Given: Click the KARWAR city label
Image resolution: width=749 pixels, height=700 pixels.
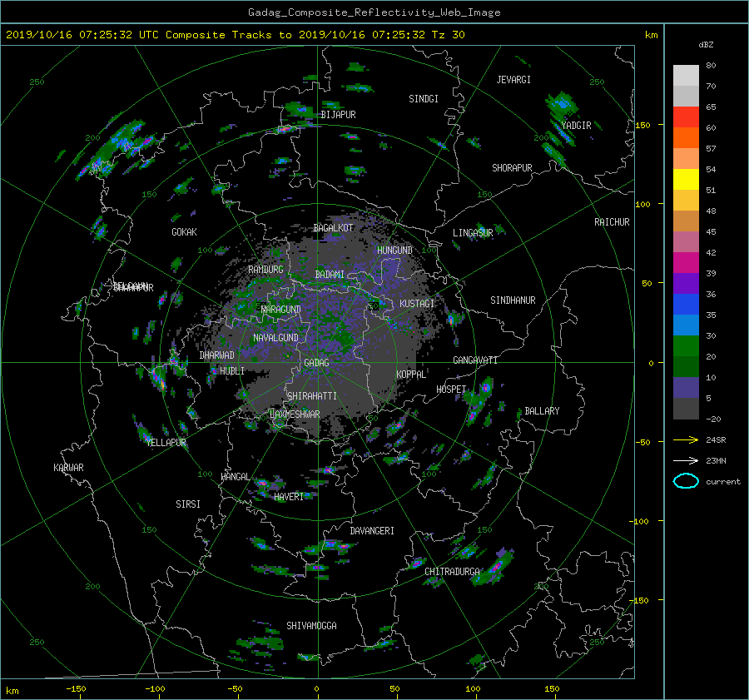Looking at the screenshot, I should point(68,468).
